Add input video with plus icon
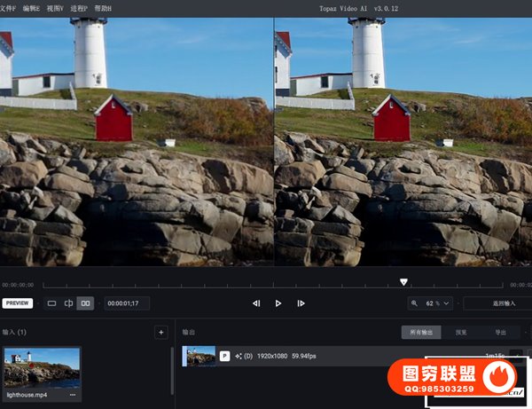The image size is (532, 409). (x=160, y=333)
